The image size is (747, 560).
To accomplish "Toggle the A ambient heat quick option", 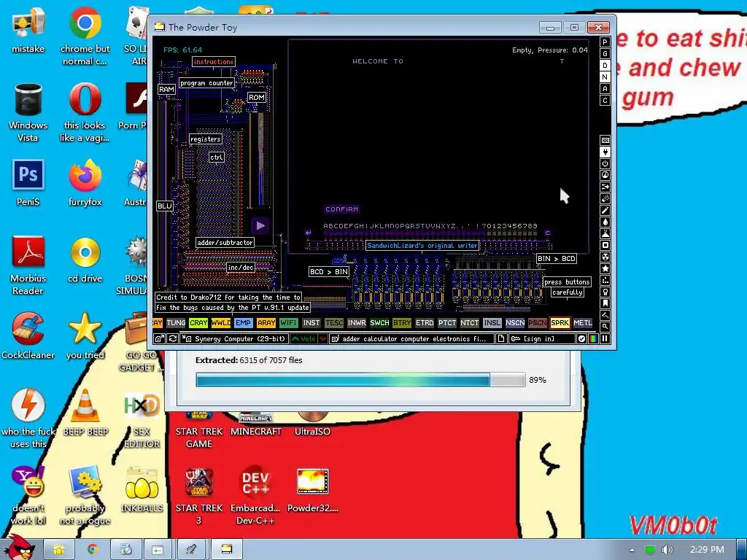I will (605, 88).
